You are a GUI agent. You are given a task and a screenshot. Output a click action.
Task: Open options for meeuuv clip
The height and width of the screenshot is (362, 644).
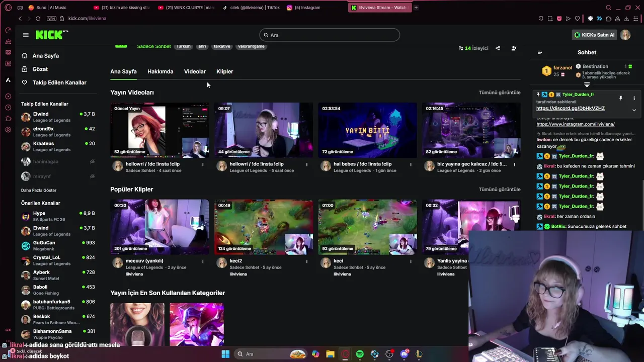click(x=203, y=261)
